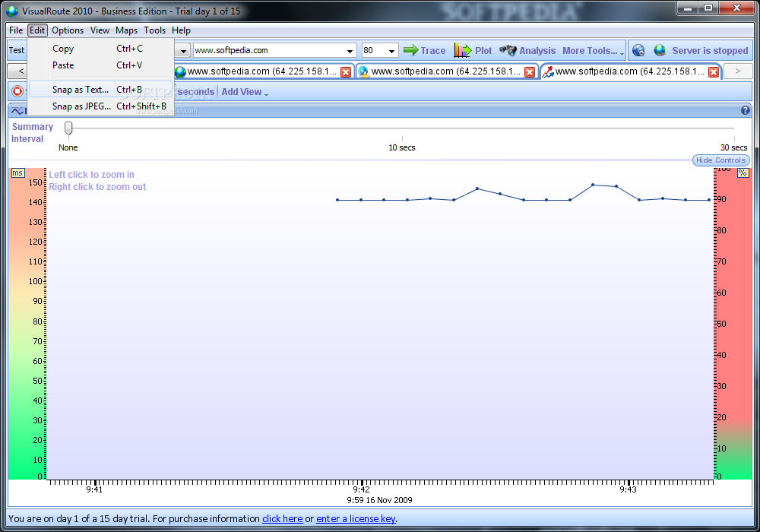
Task: Click the VisualRoute globe icon in the title bar
Action: (x=12, y=11)
